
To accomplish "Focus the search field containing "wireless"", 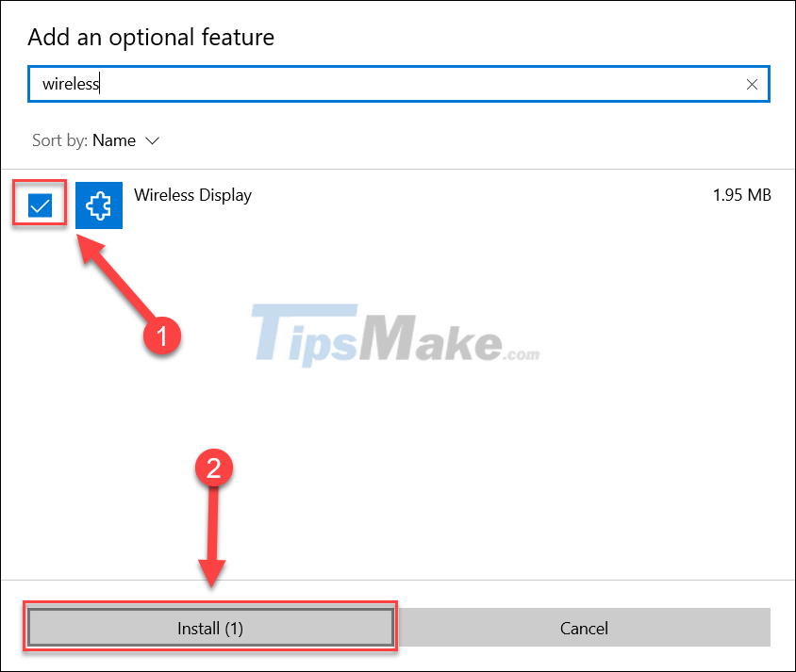I will coord(399,84).
